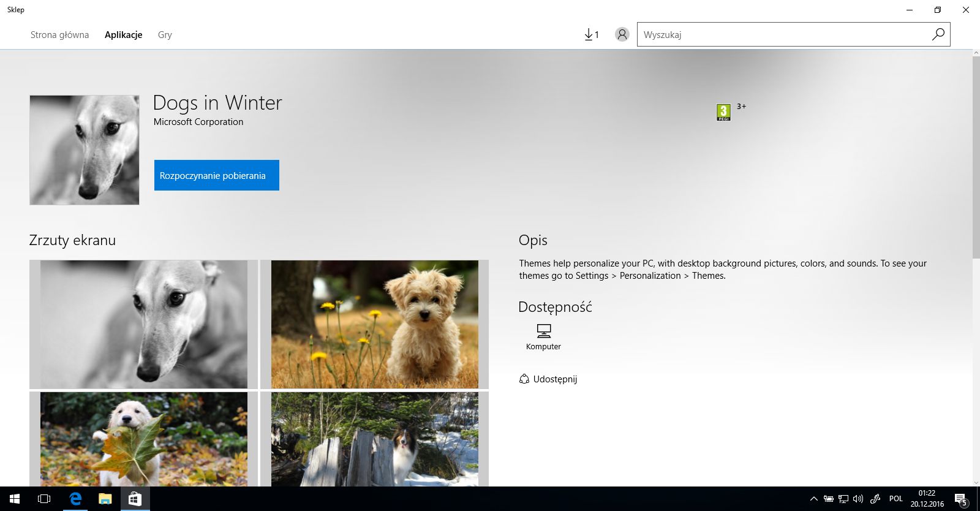Click the Zrzuty ekranu heading
980x511 pixels.
click(x=72, y=240)
